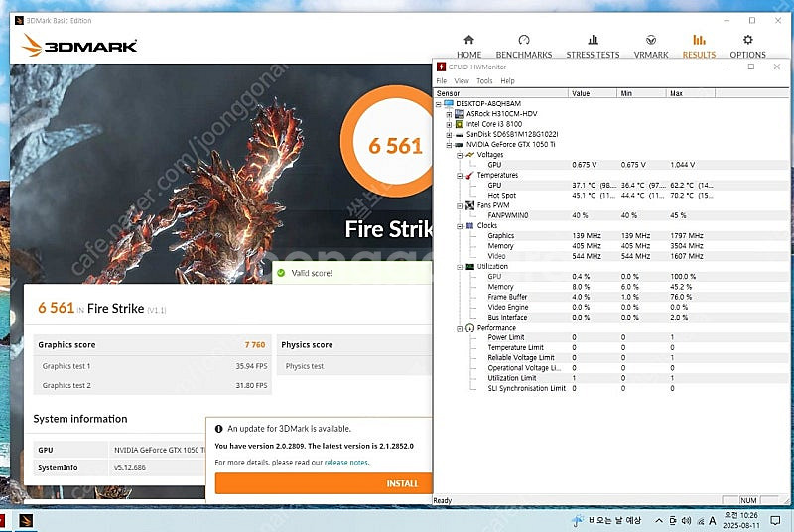Select the Temperature Limit row
The image size is (794, 532).
[611, 347]
